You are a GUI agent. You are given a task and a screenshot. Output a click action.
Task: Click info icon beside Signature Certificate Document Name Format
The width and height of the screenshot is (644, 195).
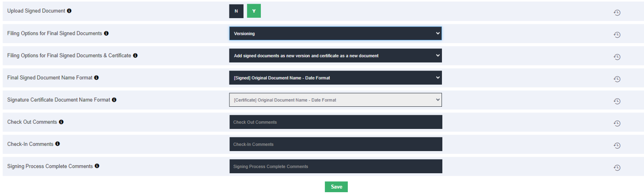click(x=114, y=100)
